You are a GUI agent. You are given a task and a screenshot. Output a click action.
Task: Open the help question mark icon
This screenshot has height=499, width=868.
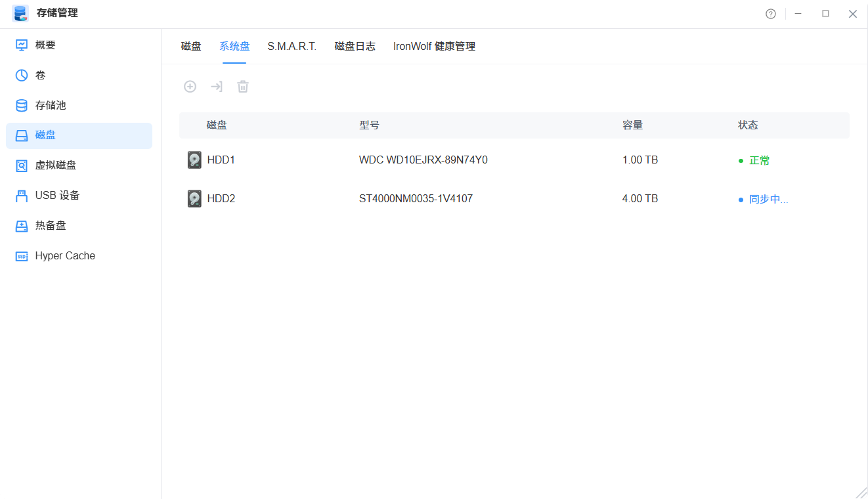click(x=771, y=13)
